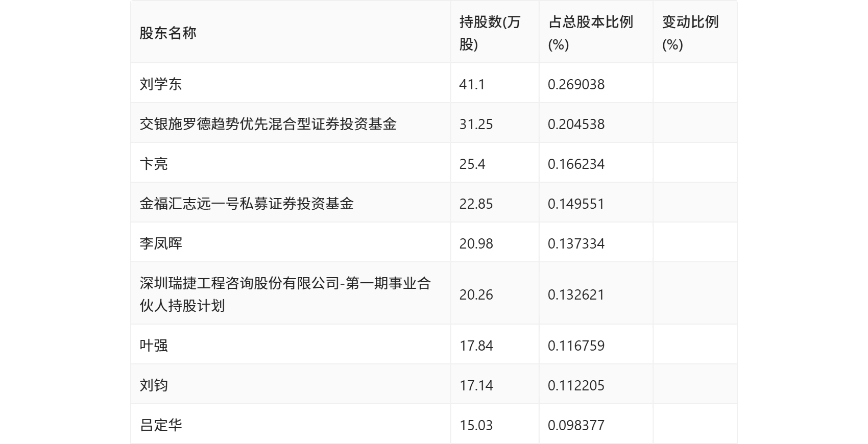Select the 20.26 shareholding value

[x=476, y=294]
